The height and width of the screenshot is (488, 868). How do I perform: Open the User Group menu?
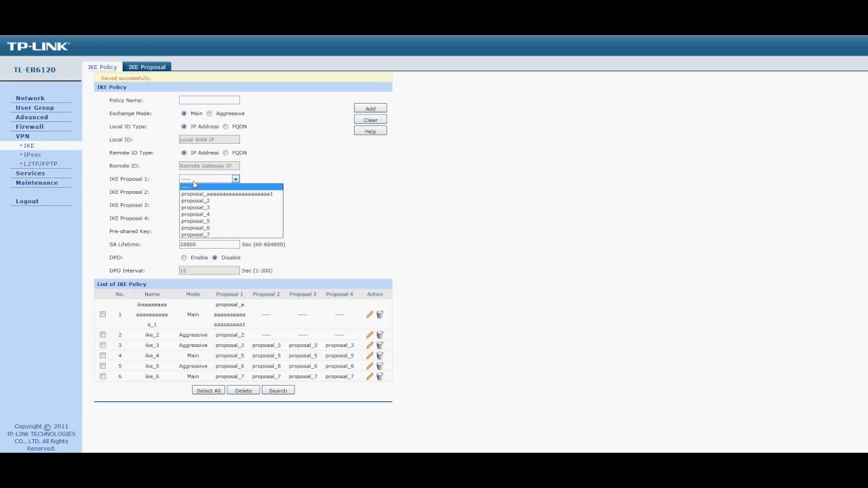tap(35, 108)
